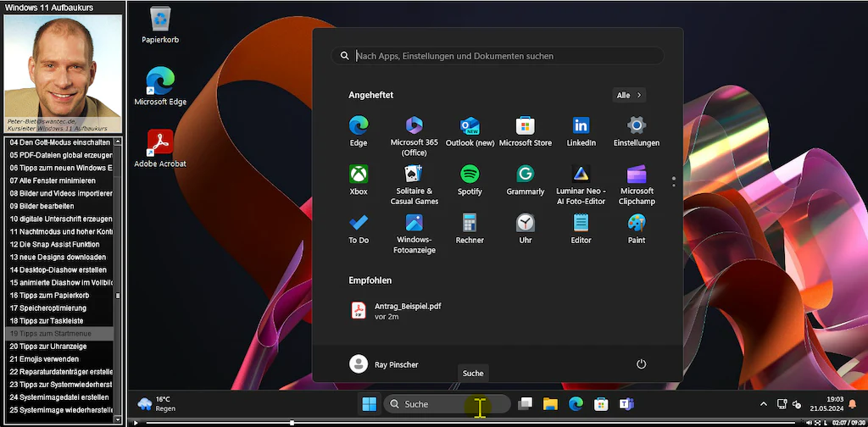The width and height of the screenshot is (868, 427).
Task: Launch Spotify from pinned apps
Action: 470,180
